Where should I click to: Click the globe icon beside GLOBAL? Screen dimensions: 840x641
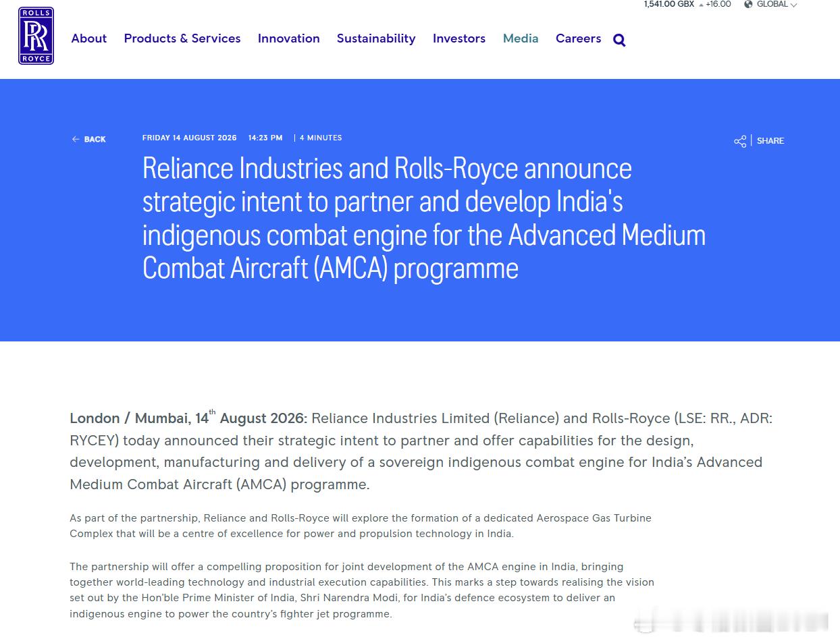[x=748, y=4]
